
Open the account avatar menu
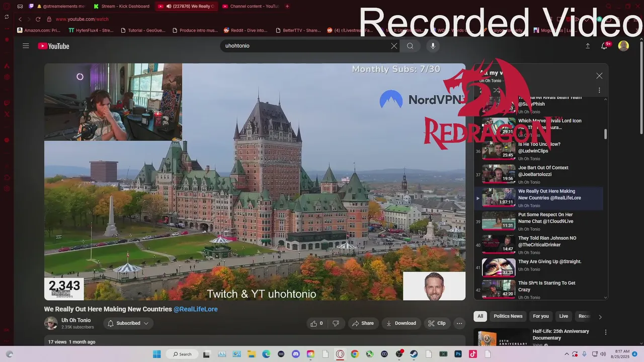pos(623,46)
